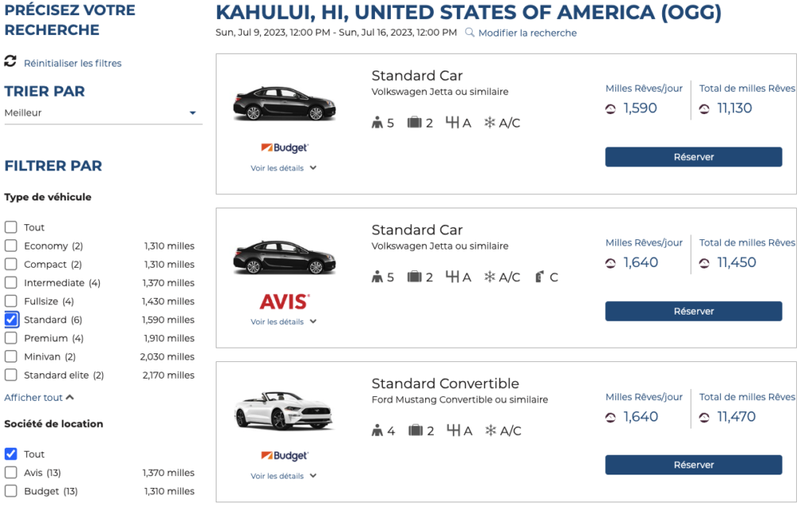Uncheck the Standard vehicle type checkbox

tap(11, 320)
